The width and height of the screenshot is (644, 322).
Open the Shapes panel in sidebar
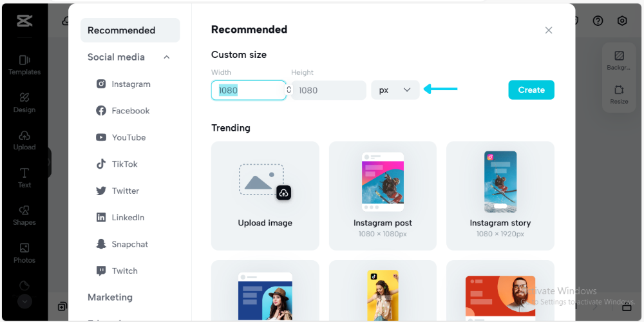click(24, 215)
